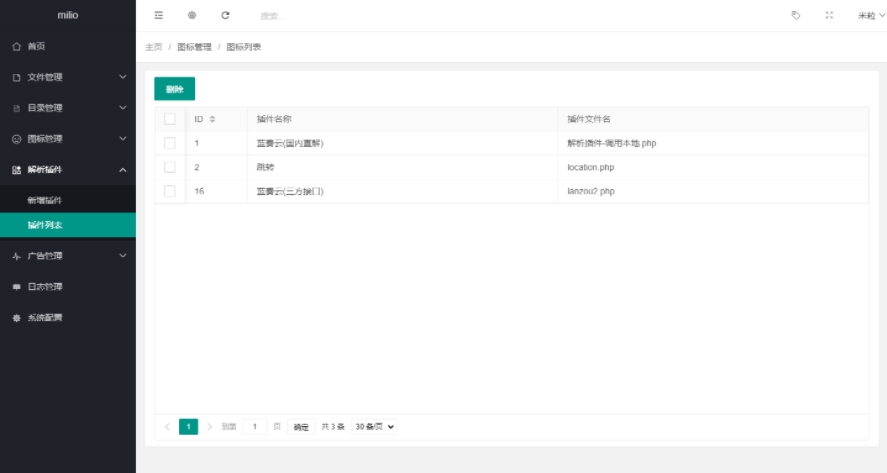Select the checkbox for location.php row
Screen dimensions: 887x473
[170, 167]
